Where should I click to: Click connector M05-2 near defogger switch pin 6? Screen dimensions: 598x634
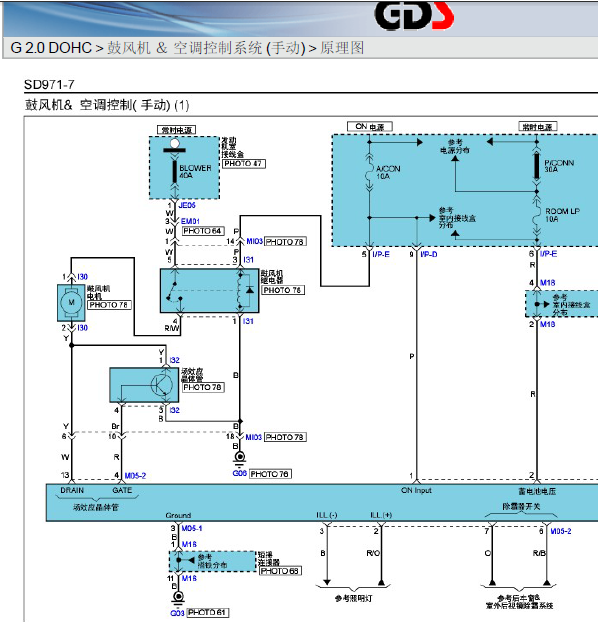[560, 531]
